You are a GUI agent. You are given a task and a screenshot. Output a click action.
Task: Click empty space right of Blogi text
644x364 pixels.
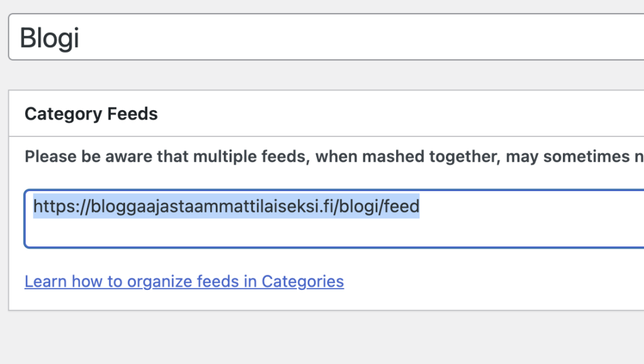click(x=377, y=38)
